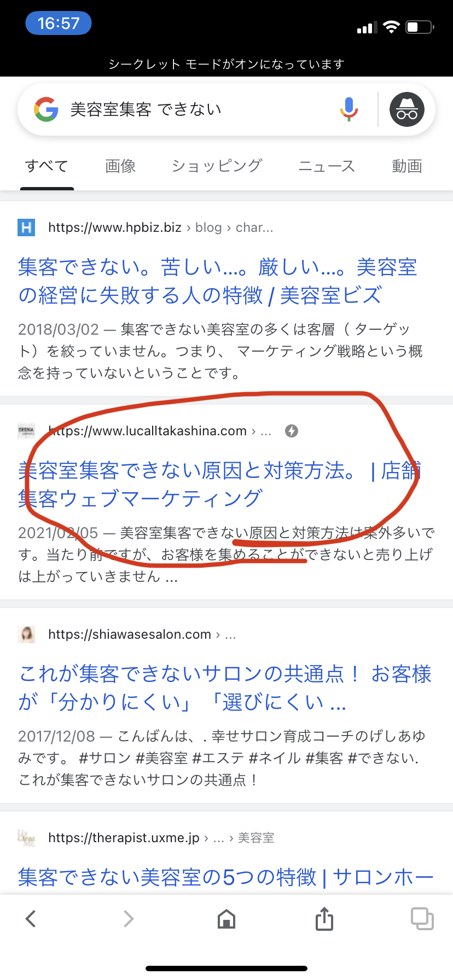Open the browser home icon
Screen dimensions: 453x980
tap(226, 919)
